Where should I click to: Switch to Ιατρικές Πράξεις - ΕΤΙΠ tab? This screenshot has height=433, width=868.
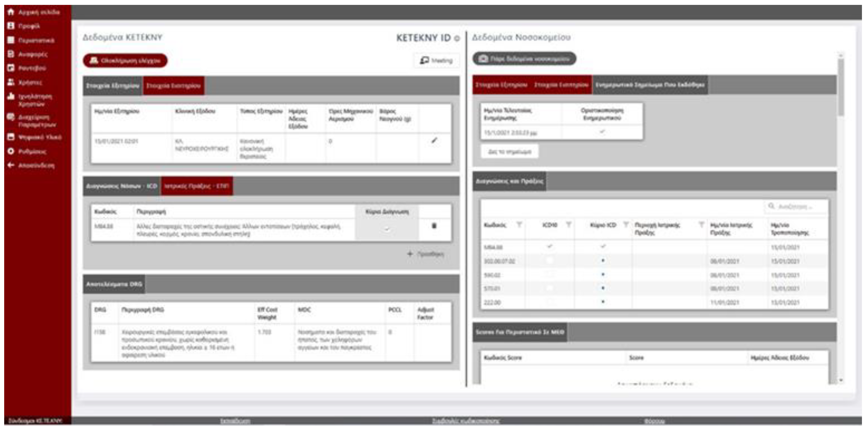197,186
